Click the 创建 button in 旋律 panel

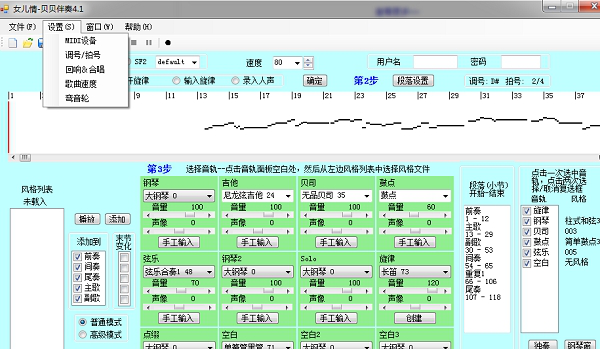[x=414, y=318]
